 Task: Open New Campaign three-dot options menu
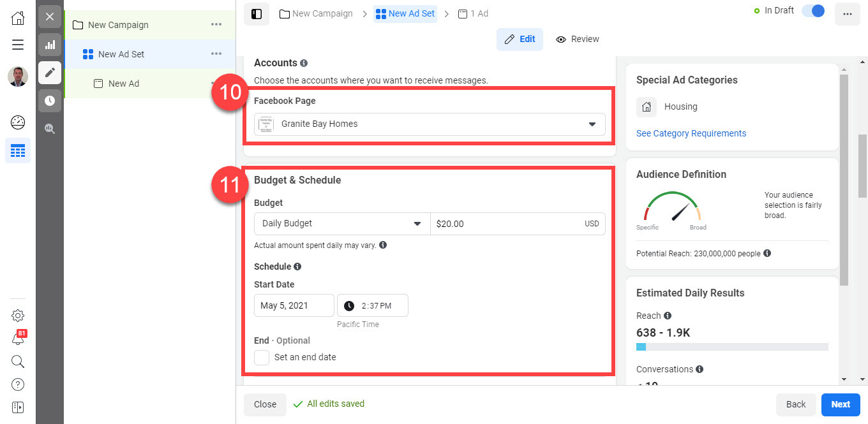[216, 25]
